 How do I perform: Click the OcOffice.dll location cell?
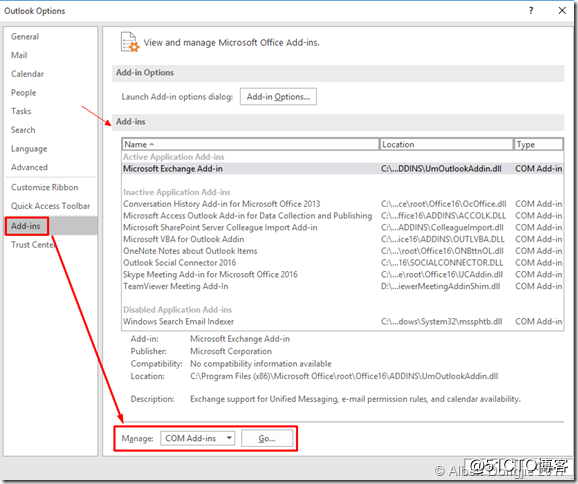click(443, 204)
